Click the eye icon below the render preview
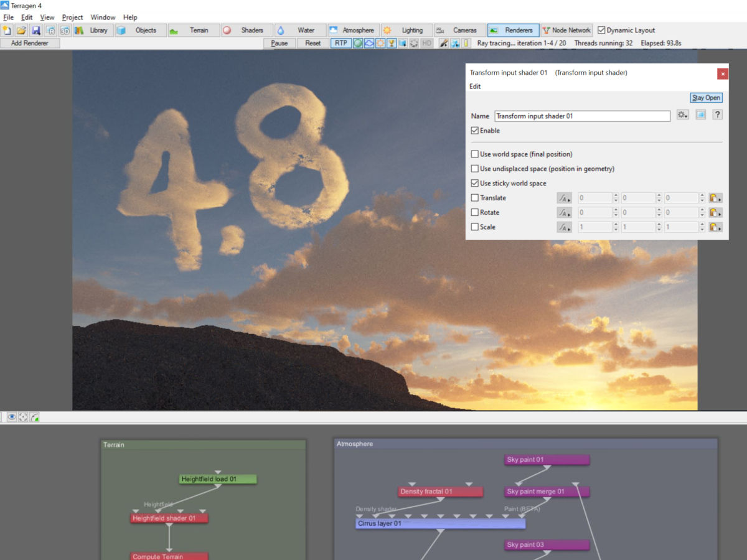 point(12,416)
